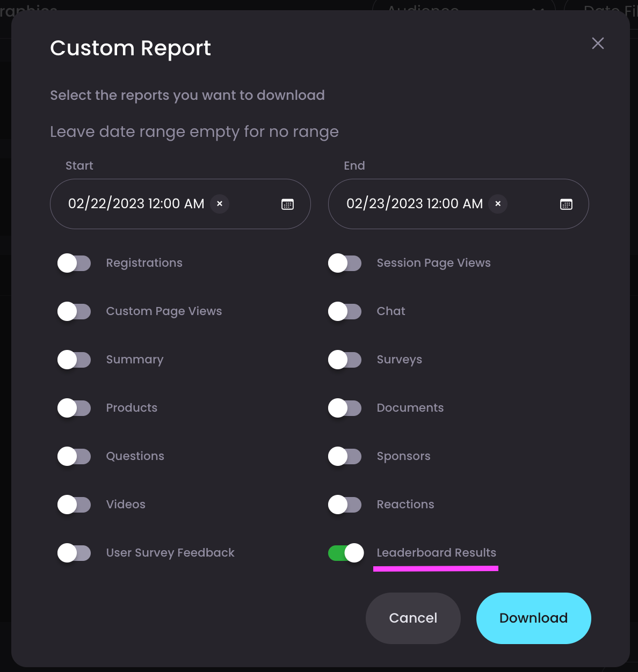Open the Start date calendar picker
The image size is (638, 672).
pos(288,204)
